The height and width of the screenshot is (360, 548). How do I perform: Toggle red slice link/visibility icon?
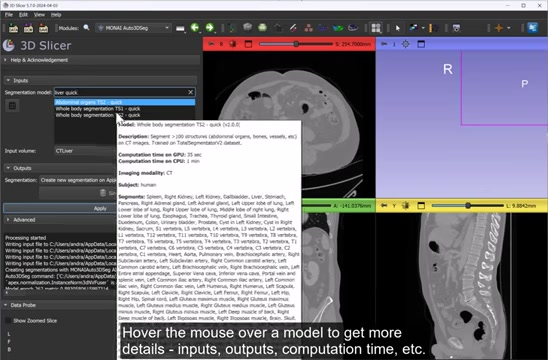(x=233, y=44)
